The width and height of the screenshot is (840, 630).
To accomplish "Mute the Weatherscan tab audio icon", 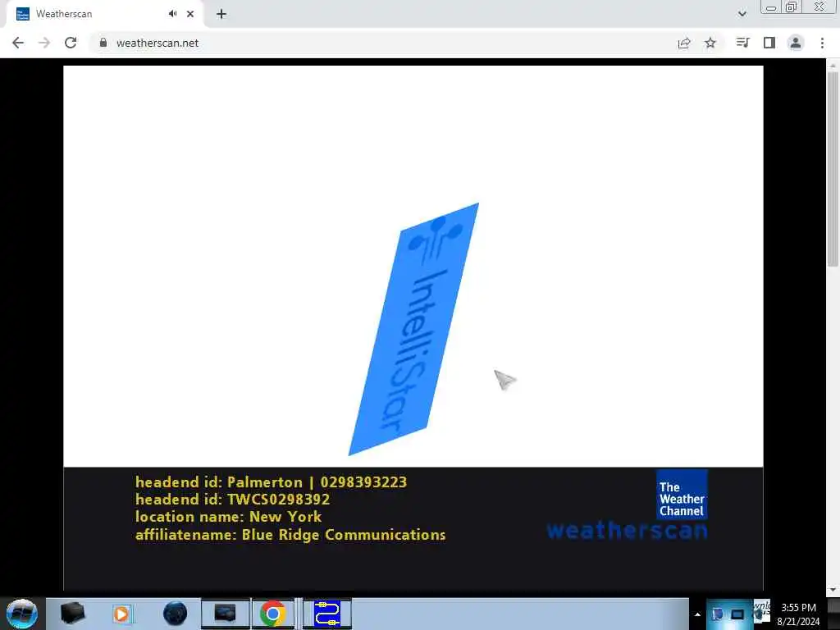I will click(x=172, y=14).
